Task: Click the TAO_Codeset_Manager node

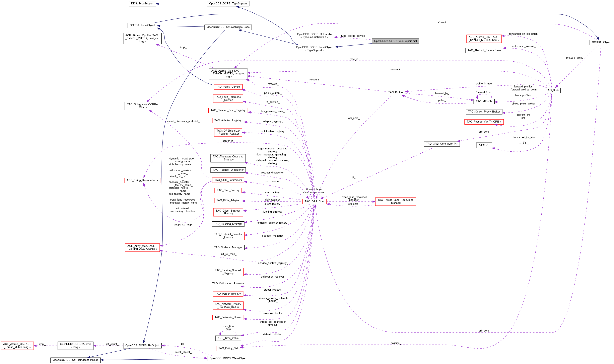Action: tap(228, 248)
